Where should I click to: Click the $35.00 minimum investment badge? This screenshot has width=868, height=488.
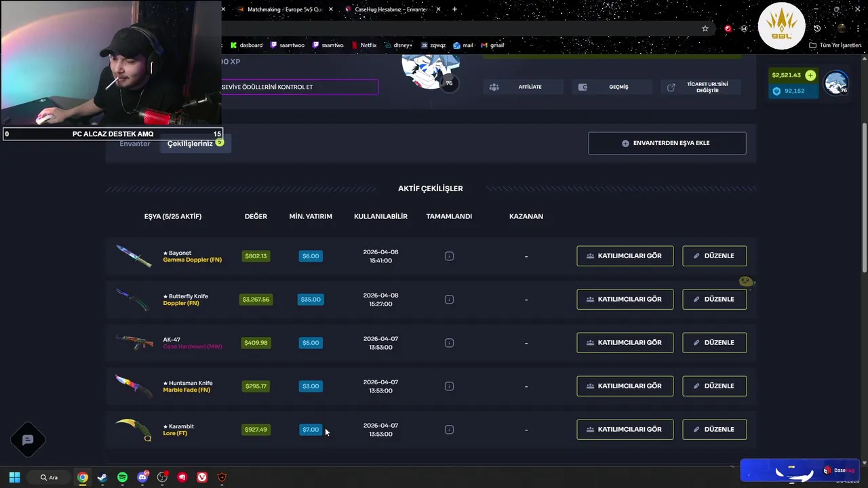click(x=311, y=300)
